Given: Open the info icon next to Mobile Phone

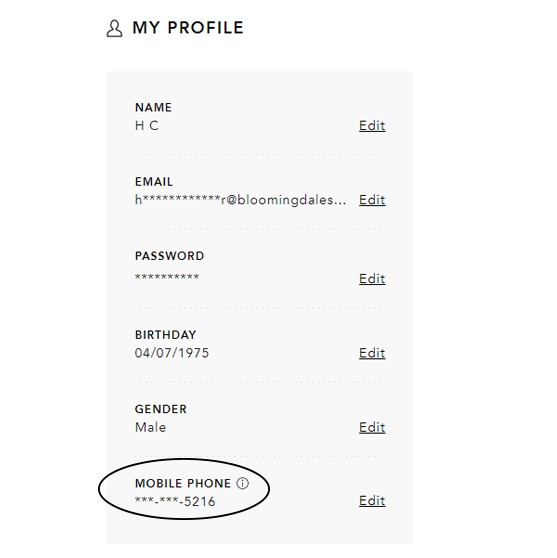Looking at the screenshot, I should tap(243, 483).
